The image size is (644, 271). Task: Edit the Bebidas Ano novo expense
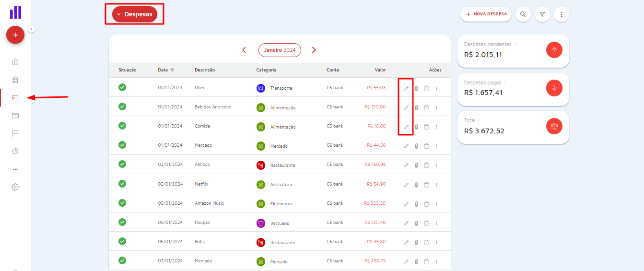click(x=406, y=107)
